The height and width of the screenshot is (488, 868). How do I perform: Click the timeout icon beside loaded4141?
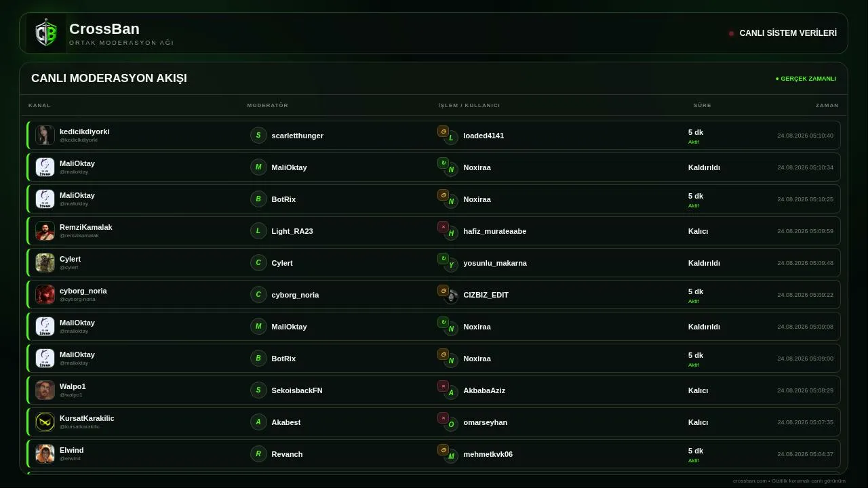[x=443, y=131]
